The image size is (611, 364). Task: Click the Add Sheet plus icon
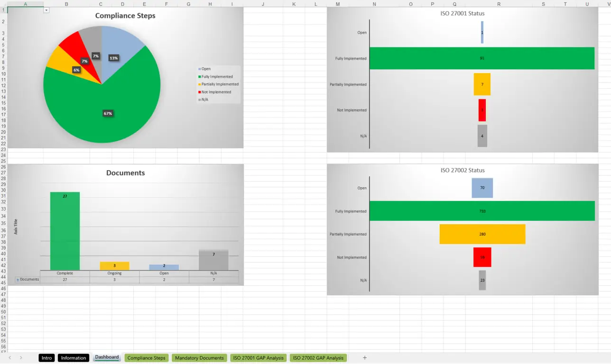click(x=364, y=358)
